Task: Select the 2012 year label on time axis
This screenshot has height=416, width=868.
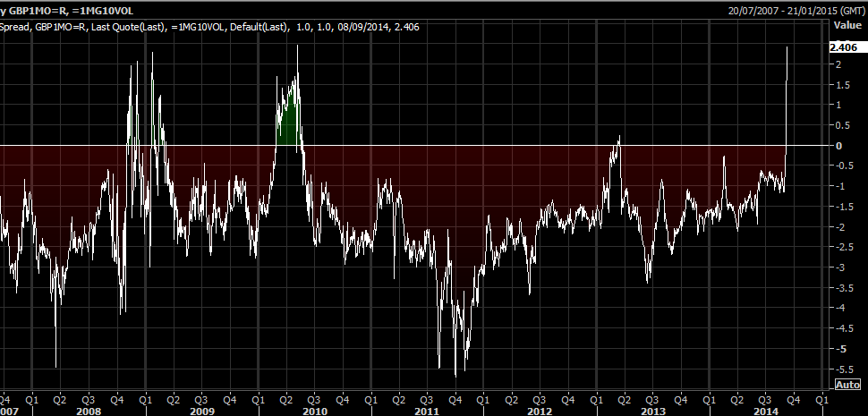Action: tap(540, 412)
